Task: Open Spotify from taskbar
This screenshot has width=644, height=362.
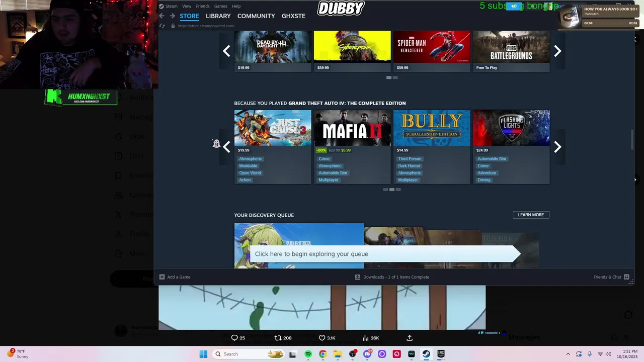Action: tap(308, 354)
